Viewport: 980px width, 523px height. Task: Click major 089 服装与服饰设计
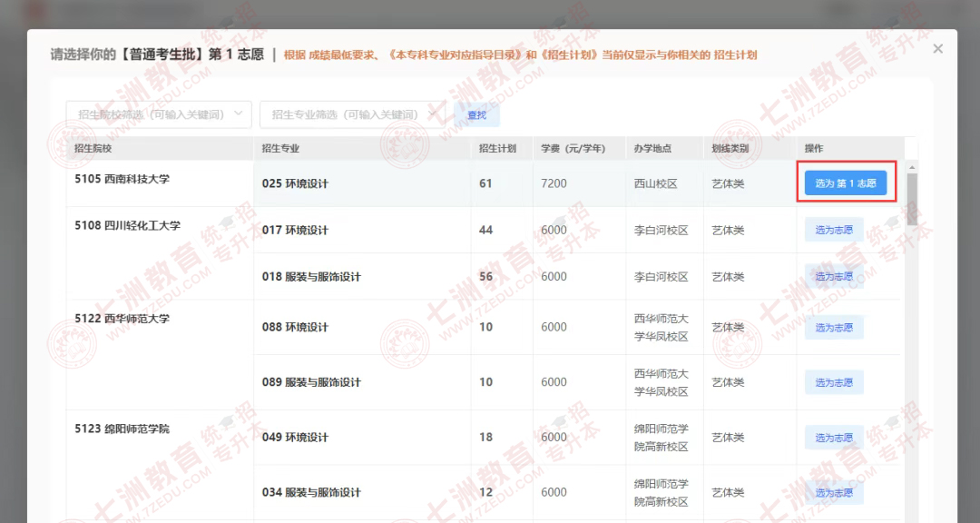point(311,382)
